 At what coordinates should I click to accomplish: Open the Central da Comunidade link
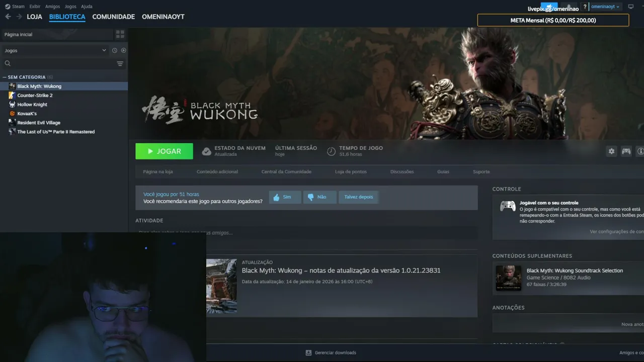coord(286,172)
